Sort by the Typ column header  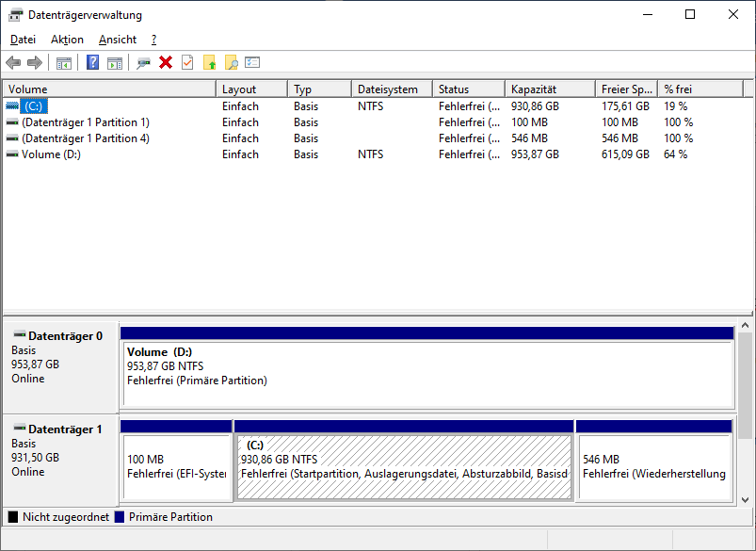tap(320, 89)
